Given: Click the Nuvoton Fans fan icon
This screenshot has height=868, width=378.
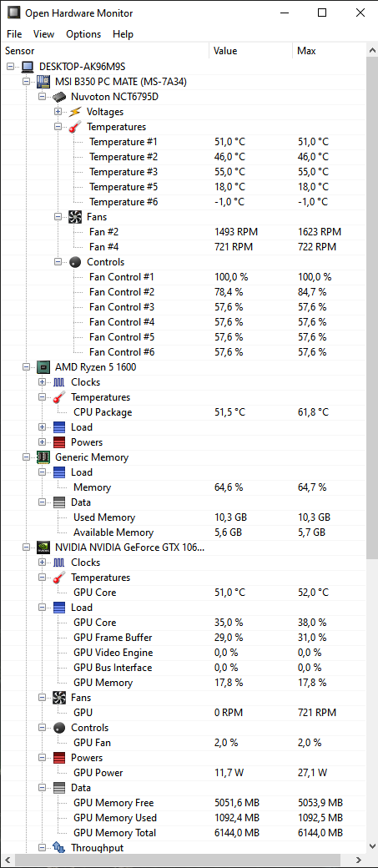Looking at the screenshot, I should pos(75,217).
